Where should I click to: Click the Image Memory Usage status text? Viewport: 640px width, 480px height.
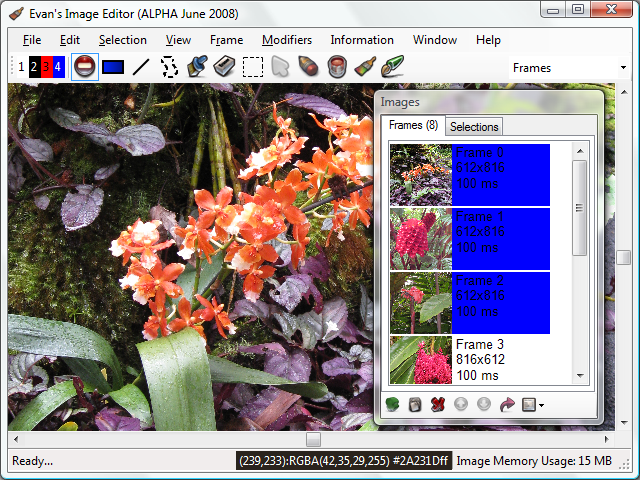[534, 461]
